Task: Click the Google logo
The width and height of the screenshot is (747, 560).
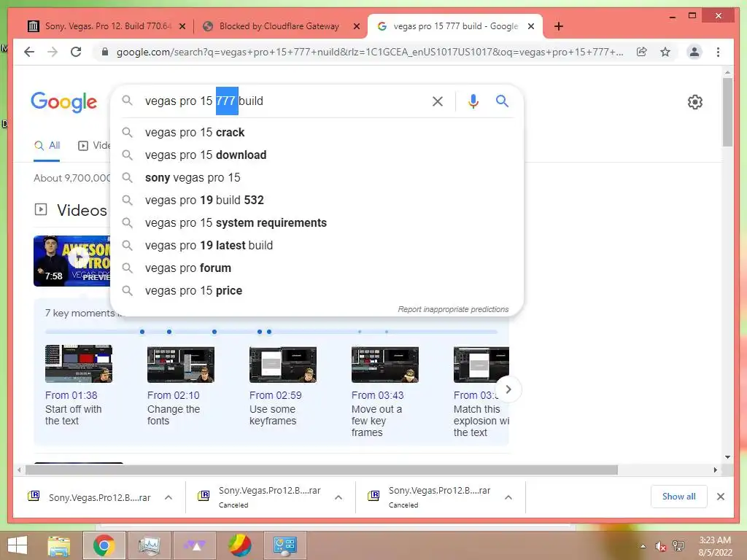Action: pyautogui.click(x=64, y=102)
